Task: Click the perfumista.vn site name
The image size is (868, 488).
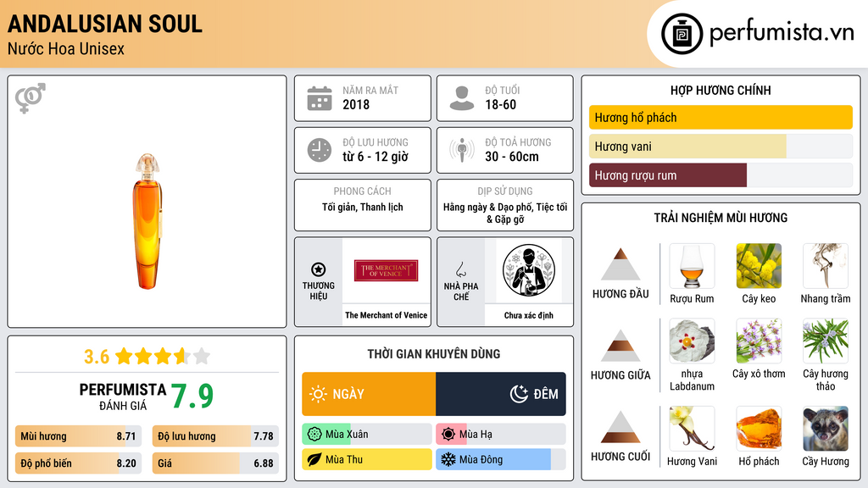Action: click(782, 32)
